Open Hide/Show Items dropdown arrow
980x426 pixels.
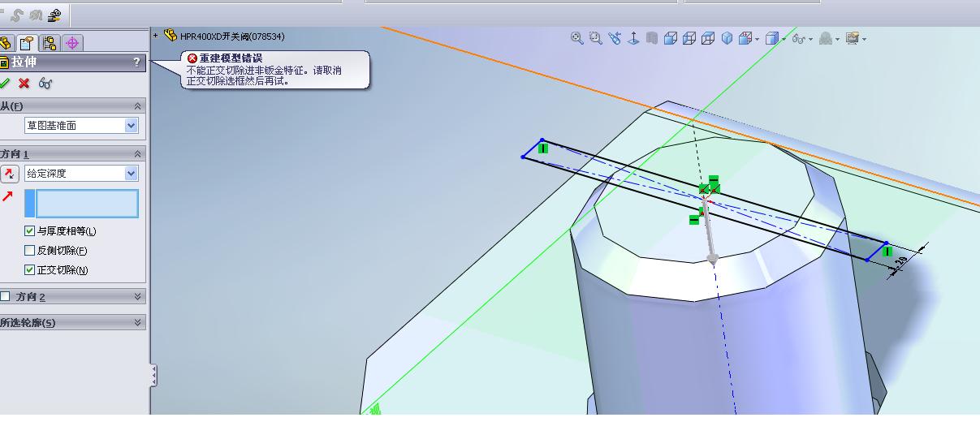click(x=810, y=39)
